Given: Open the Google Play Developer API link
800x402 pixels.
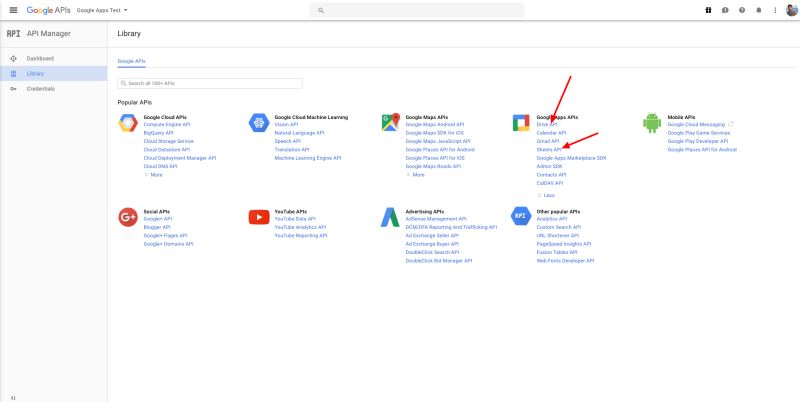Looking at the screenshot, I should pyautogui.click(x=698, y=141).
